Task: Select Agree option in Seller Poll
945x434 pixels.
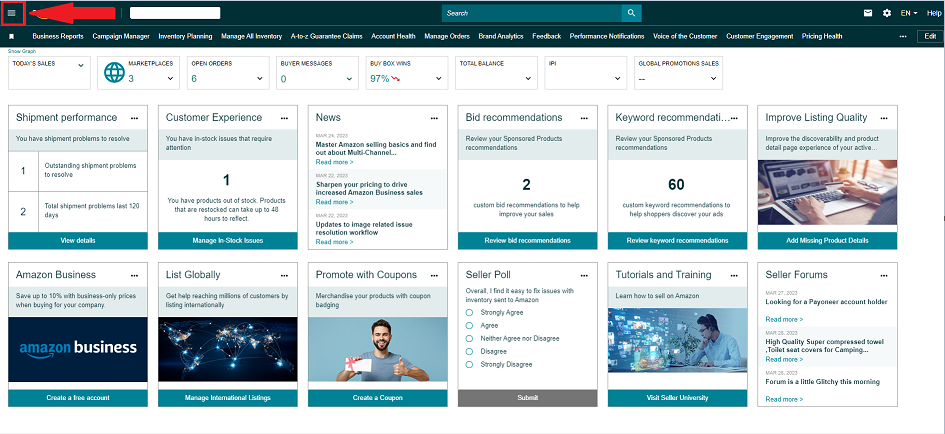Action: point(469,326)
